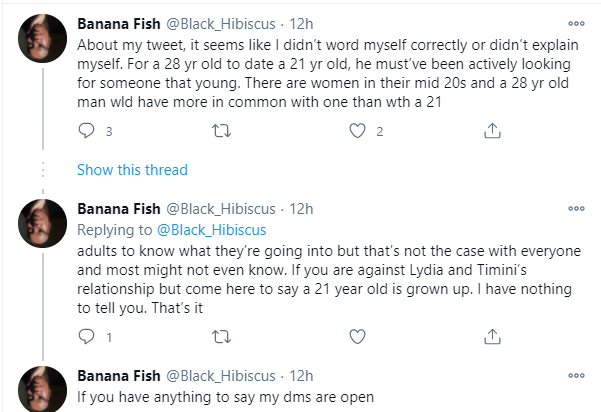601x412 pixels.
Task: Reply to the tweet about Lydia and Timini
Action: pyautogui.click(x=86, y=338)
